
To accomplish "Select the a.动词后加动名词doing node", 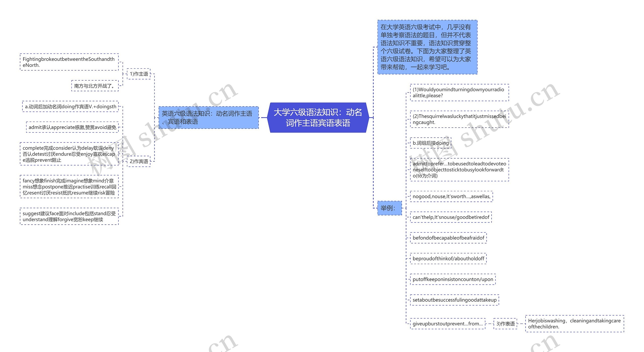I will [70, 107].
